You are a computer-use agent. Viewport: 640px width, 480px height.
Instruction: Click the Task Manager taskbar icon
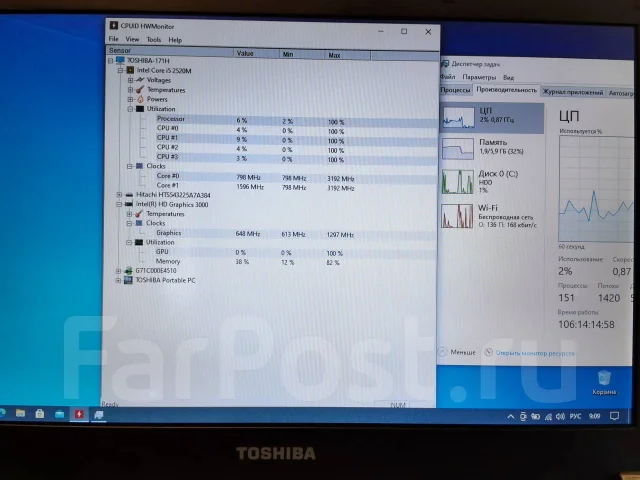pos(98,415)
